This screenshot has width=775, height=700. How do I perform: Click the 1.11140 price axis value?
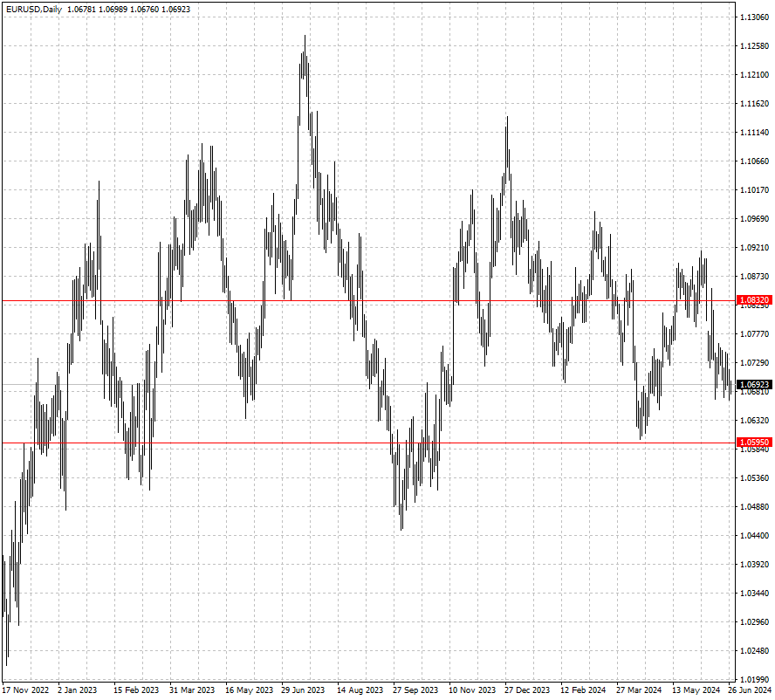[x=754, y=132]
